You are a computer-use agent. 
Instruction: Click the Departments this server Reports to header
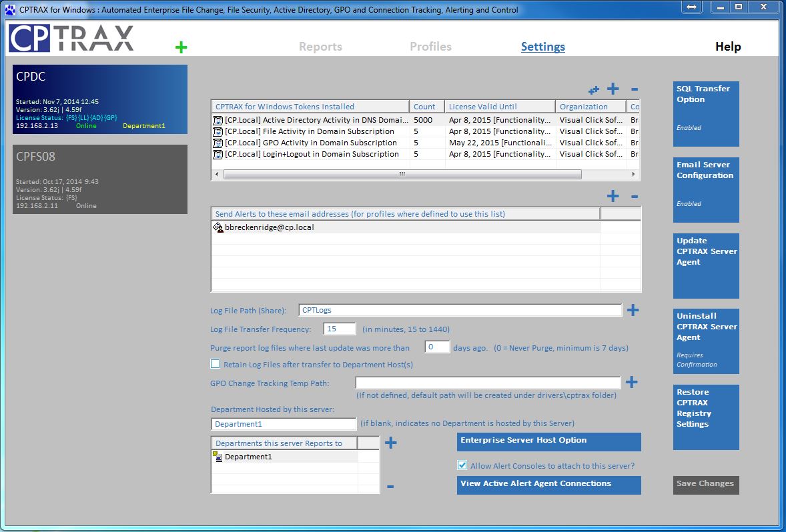[x=284, y=443]
